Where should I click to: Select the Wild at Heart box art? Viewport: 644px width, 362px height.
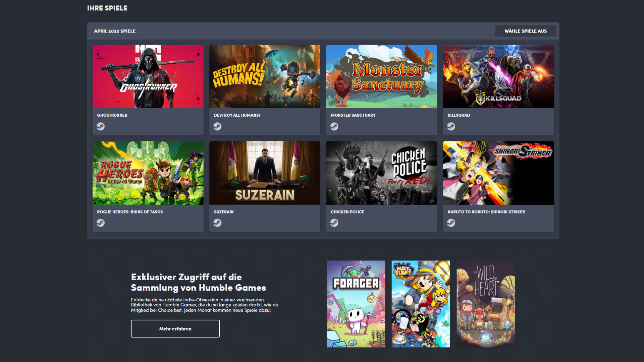486,304
